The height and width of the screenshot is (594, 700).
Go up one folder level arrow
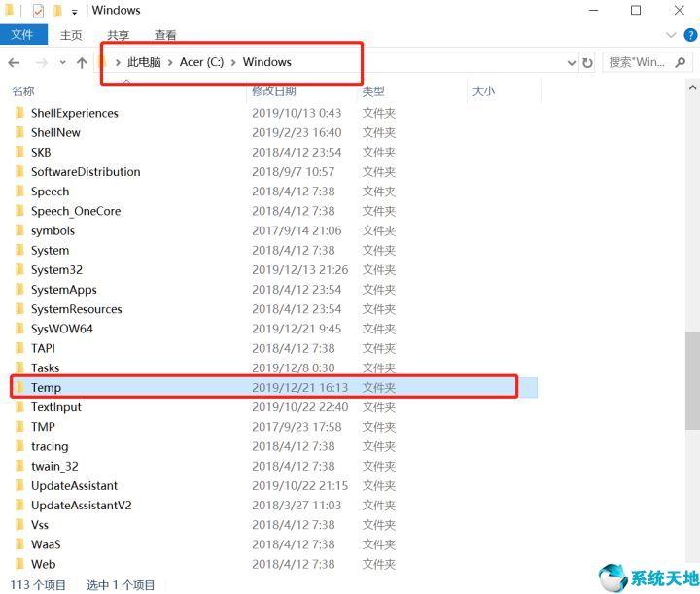coord(82,62)
